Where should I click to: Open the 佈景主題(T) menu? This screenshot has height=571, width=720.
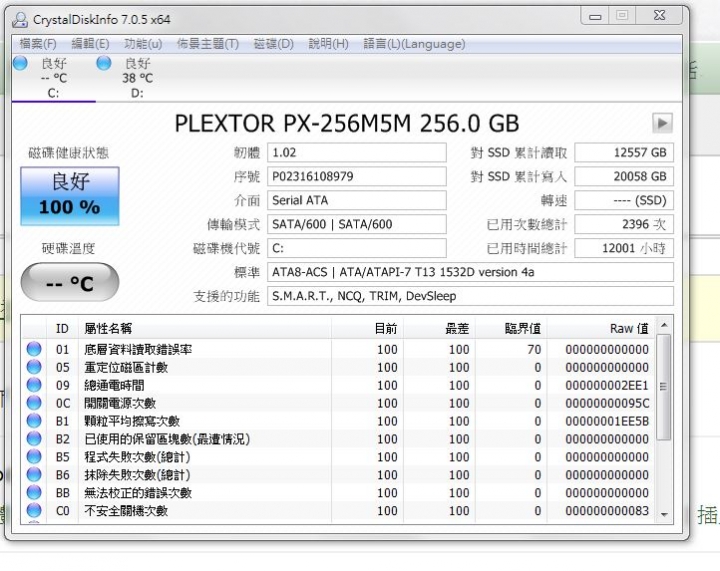click(208, 44)
